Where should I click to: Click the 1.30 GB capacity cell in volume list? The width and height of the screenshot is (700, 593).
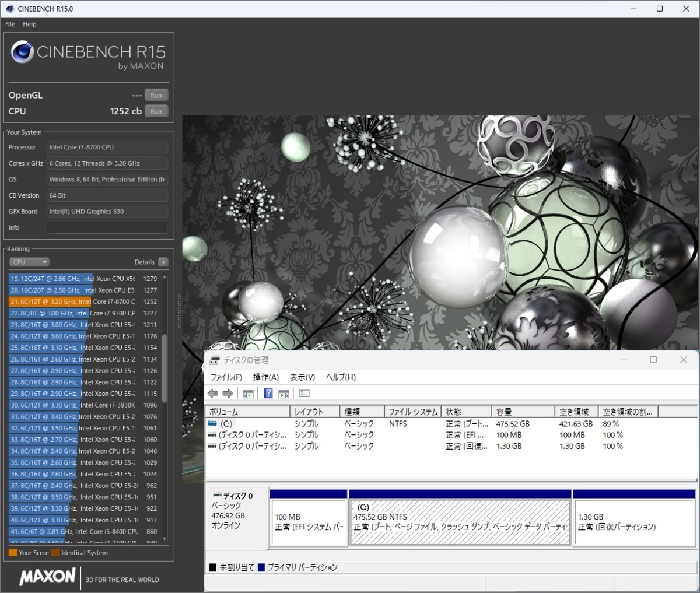click(509, 446)
